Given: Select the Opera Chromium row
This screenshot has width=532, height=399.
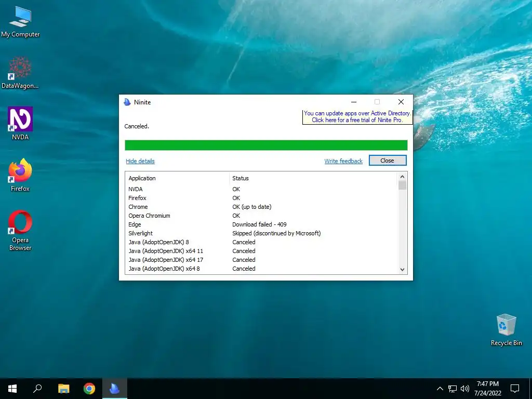Looking at the screenshot, I should 262,216.
